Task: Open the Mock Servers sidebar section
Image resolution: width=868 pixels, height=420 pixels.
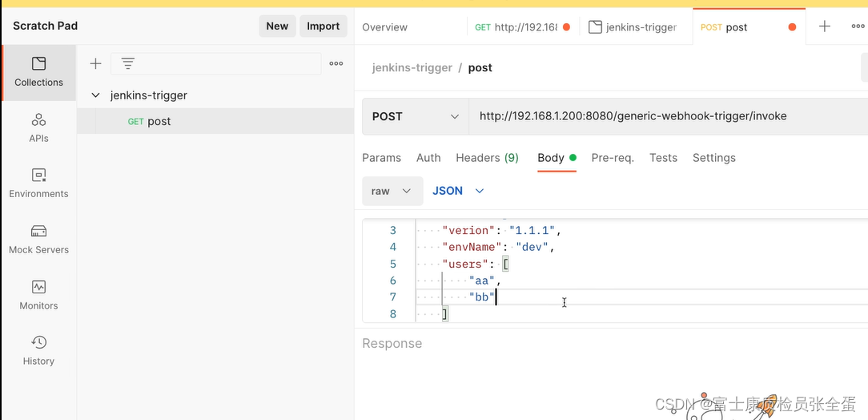Action: click(x=38, y=240)
